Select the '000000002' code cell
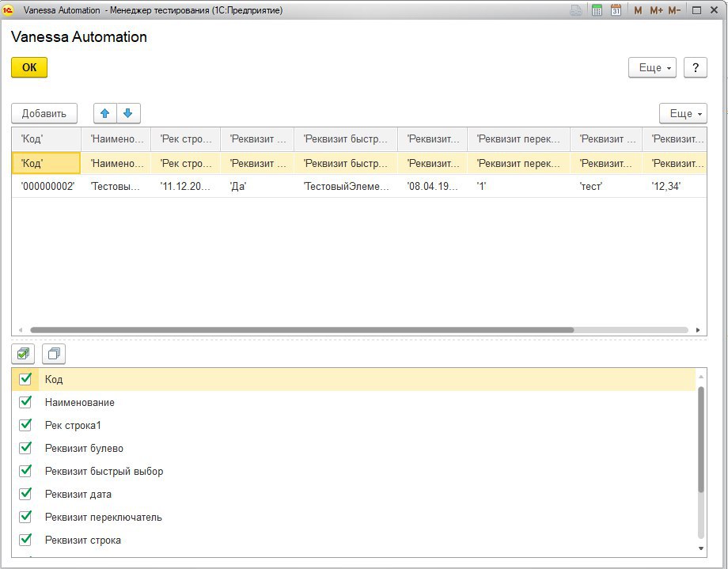The image size is (728, 569). click(47, 186)
